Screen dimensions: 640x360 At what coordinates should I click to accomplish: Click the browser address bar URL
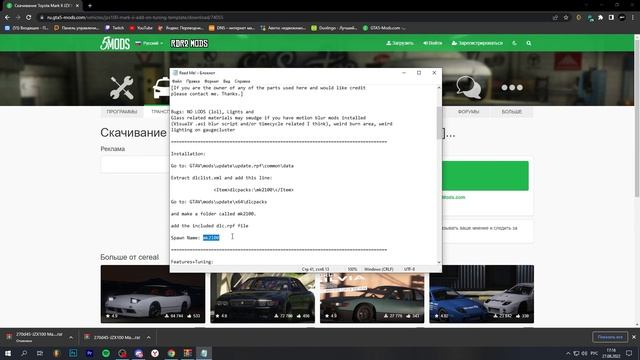click(135, 18)
